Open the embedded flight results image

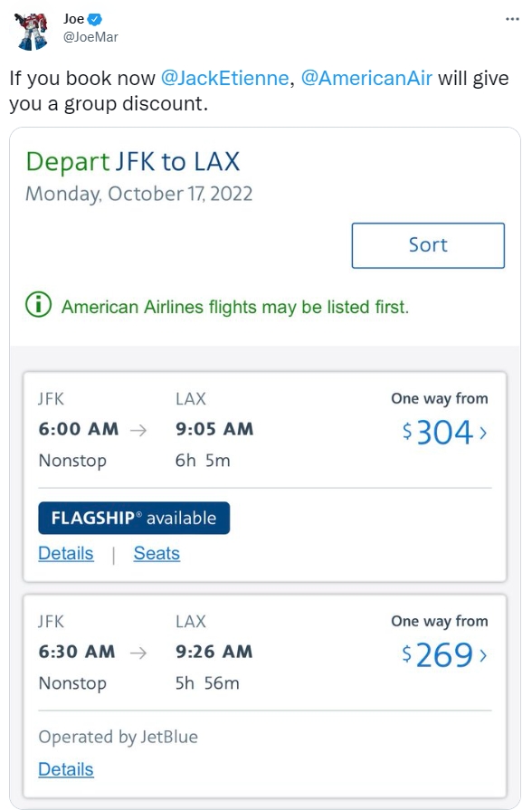(x=265, y=468)
